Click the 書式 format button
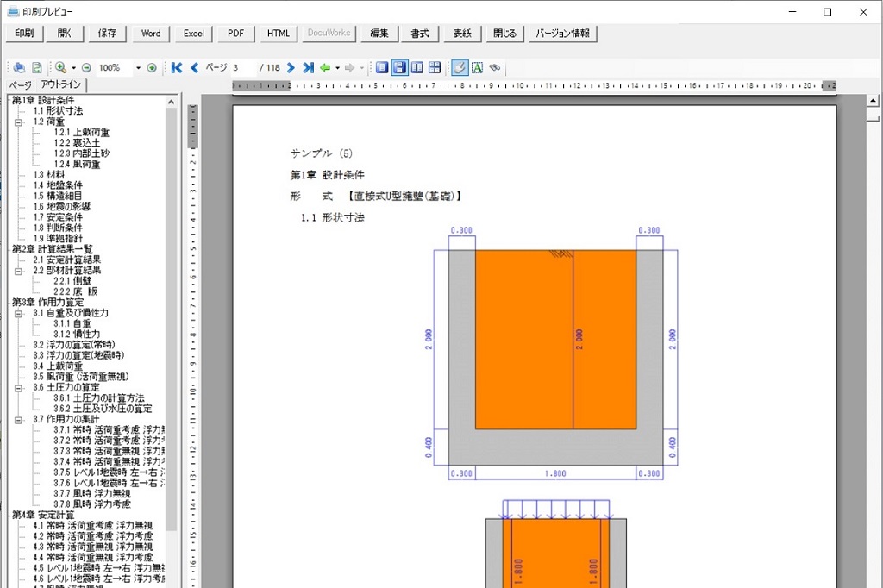883x588 pixels. [420, 34]
